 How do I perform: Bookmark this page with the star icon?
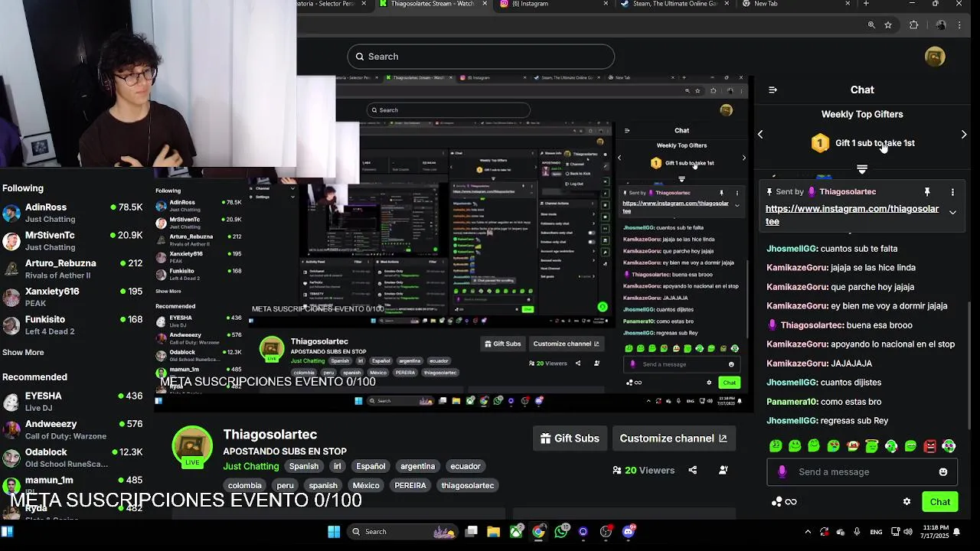coord(888,25)
